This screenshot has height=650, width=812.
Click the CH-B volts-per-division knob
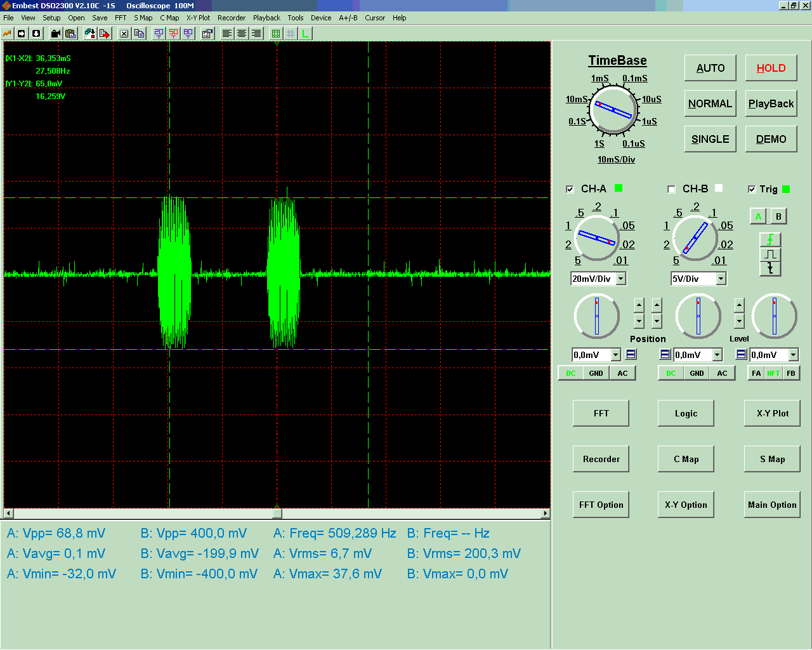695,238
